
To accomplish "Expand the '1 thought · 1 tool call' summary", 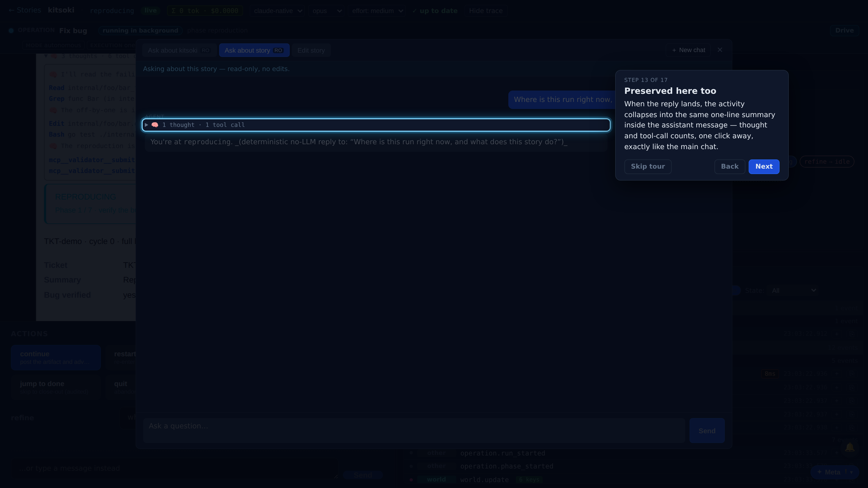I will [x=376, y=125].
